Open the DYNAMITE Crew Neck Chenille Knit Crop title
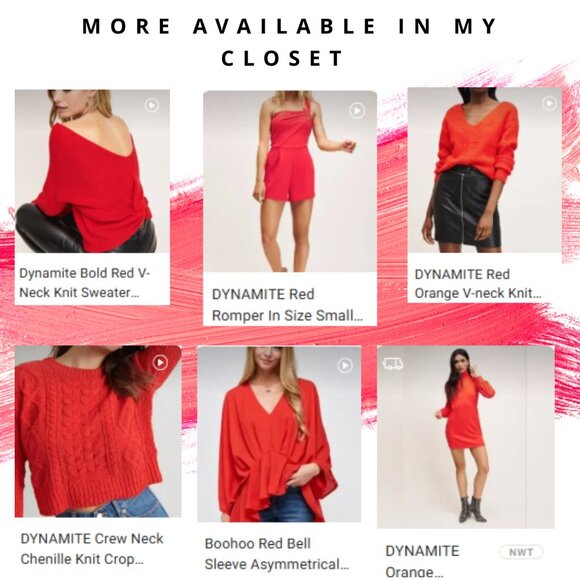 [92, 549]
